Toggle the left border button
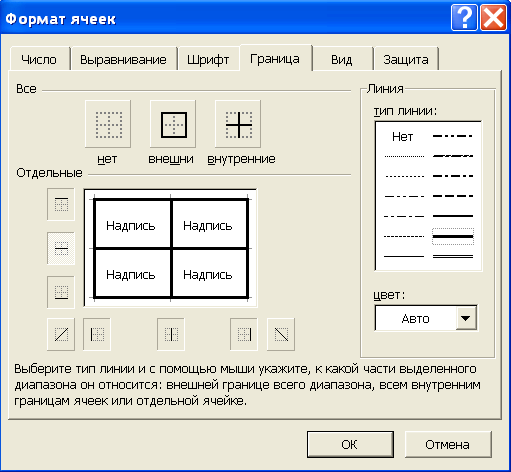 [x=97, y=334]
